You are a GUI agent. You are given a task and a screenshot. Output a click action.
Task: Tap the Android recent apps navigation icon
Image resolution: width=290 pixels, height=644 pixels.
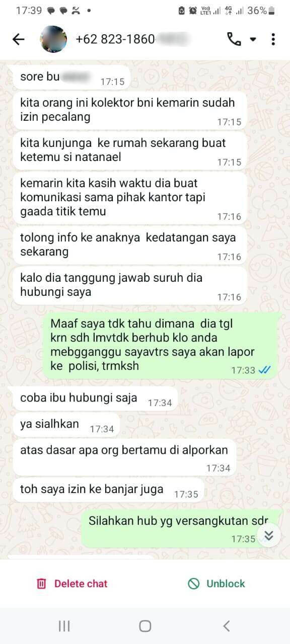click(64, 626)
